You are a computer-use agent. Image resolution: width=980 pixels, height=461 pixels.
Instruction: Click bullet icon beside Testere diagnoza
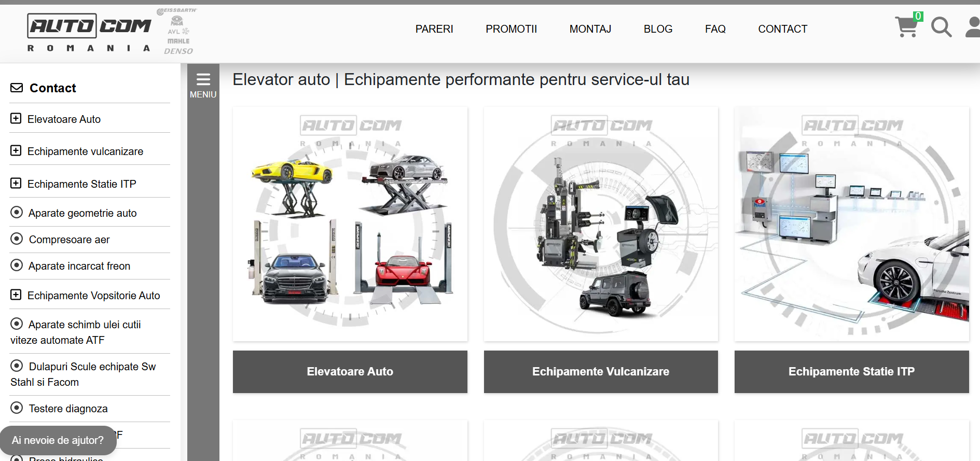[x=17, y=408]
